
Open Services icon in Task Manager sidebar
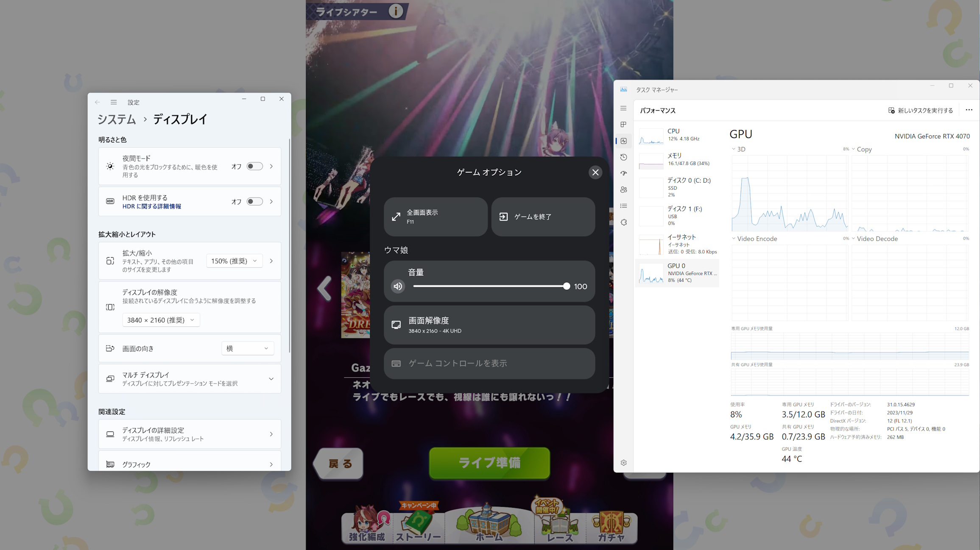[623, 222]
